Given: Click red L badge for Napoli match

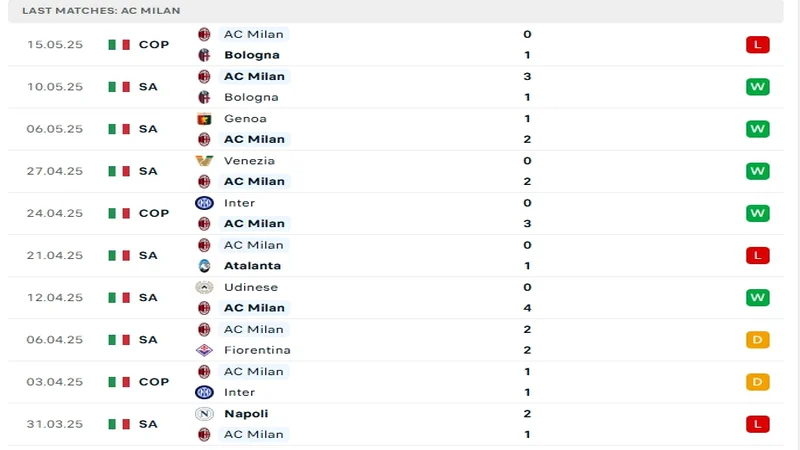Looking at the screenshot, I should [757, 424].
